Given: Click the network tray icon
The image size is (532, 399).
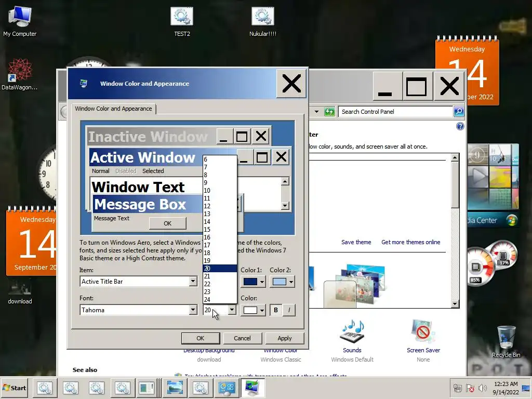Looking at the screenshot, I should 457,388.
